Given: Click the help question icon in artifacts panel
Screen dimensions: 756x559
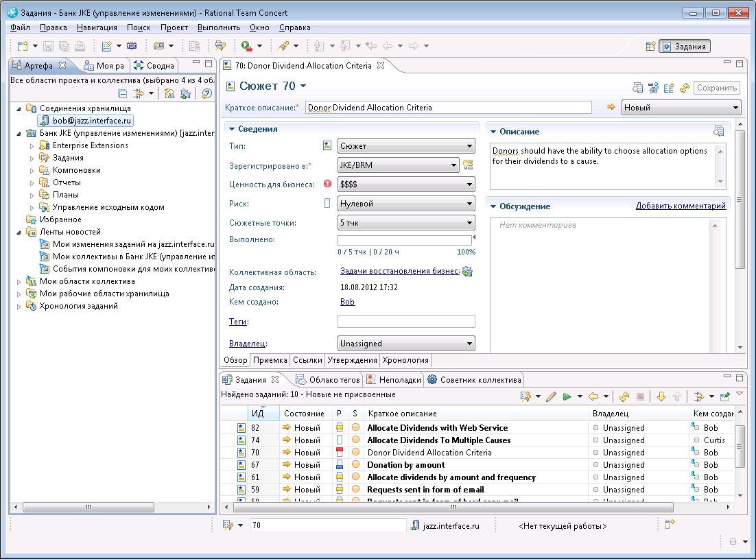Looking at the screenshot, I should point(207,93).
